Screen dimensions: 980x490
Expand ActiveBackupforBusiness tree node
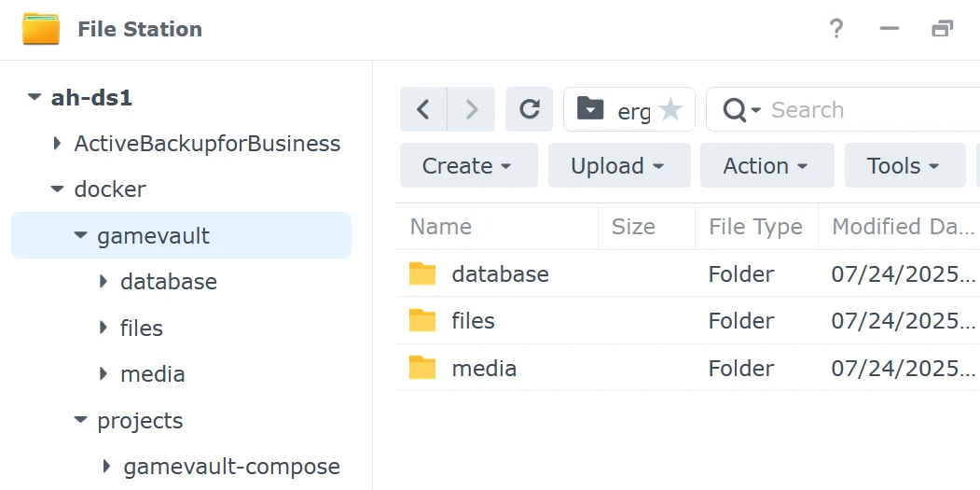point(58,144)
